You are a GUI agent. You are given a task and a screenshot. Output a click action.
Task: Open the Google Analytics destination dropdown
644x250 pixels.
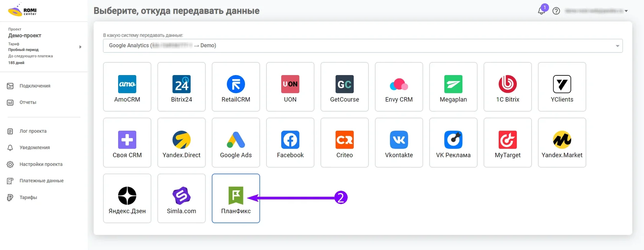363,46
